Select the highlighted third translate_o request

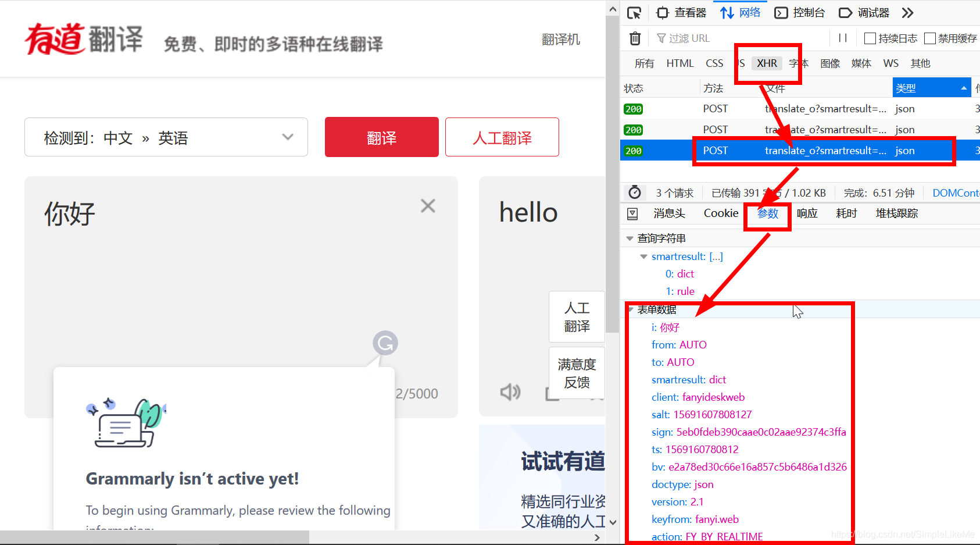[x=800, y=151]
